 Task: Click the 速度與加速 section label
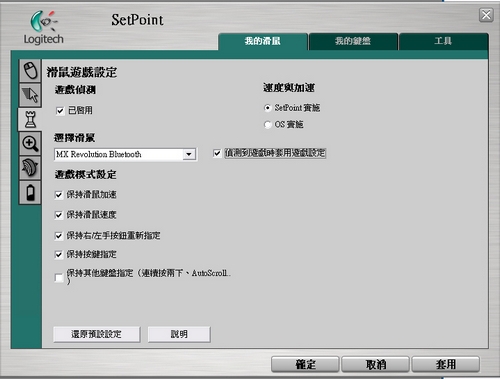click(289, 88)
